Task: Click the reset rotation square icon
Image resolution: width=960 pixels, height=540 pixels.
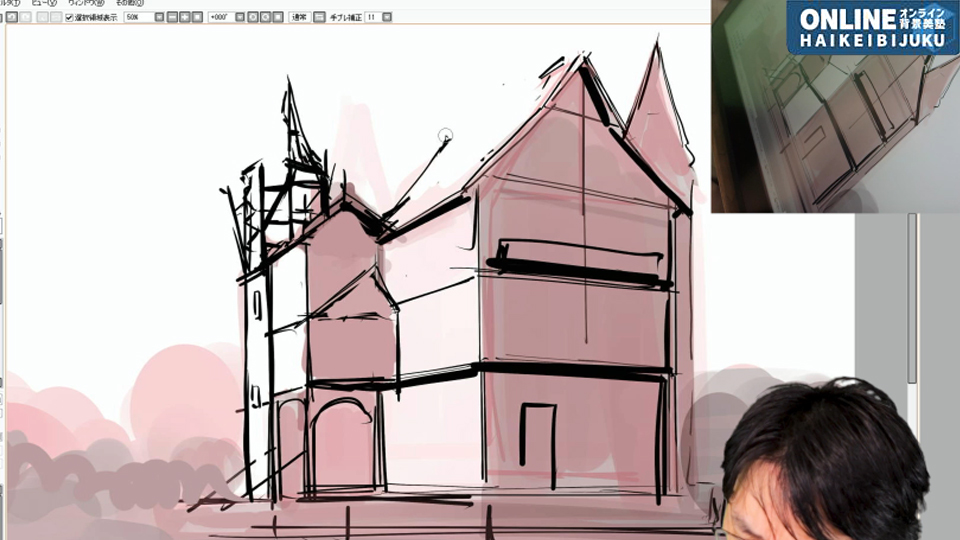Action: [278, 17]
